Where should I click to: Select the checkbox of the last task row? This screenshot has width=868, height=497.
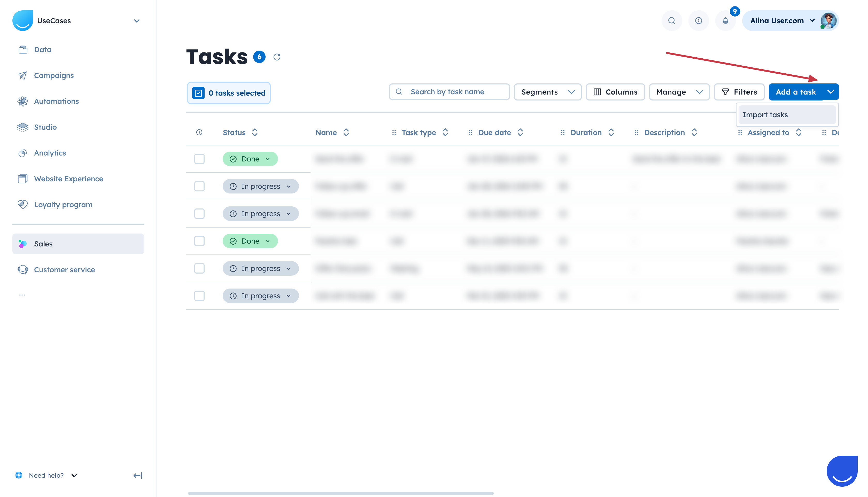pos(199,296)
